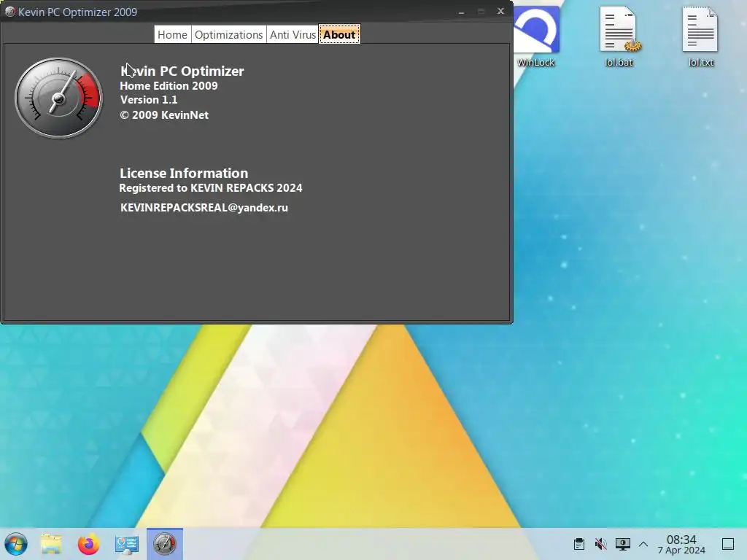
Task: Click the Kevin PC Optimizer title-bar icon
Action: 10,12
